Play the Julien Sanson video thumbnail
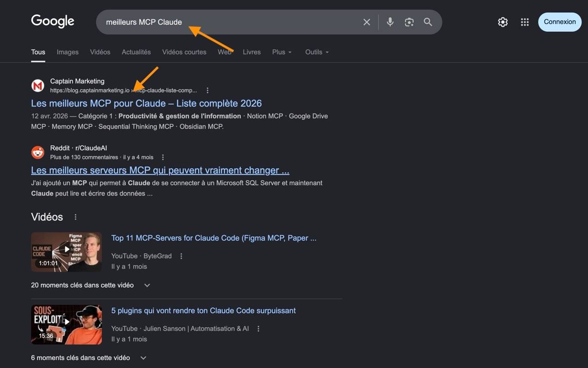The width and height of the screenshot is (588, 368). click(67, 324)
